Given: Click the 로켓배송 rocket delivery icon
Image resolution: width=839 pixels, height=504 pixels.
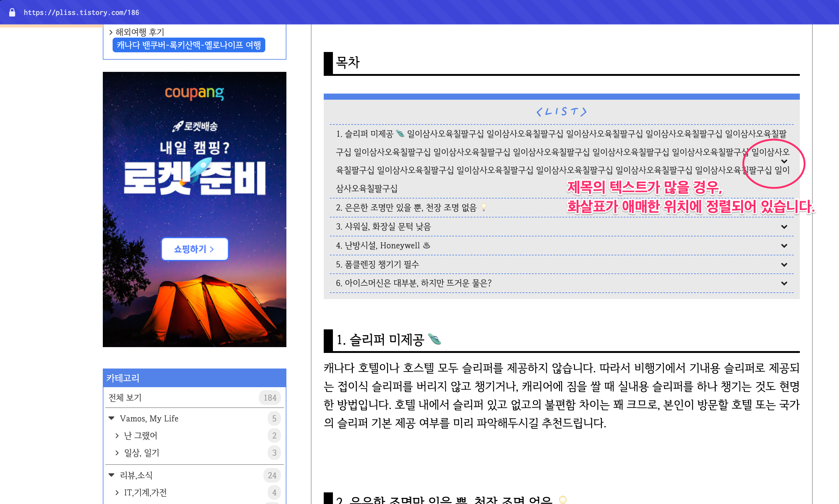Looking at the screenshot, I should tap(177, 126).
